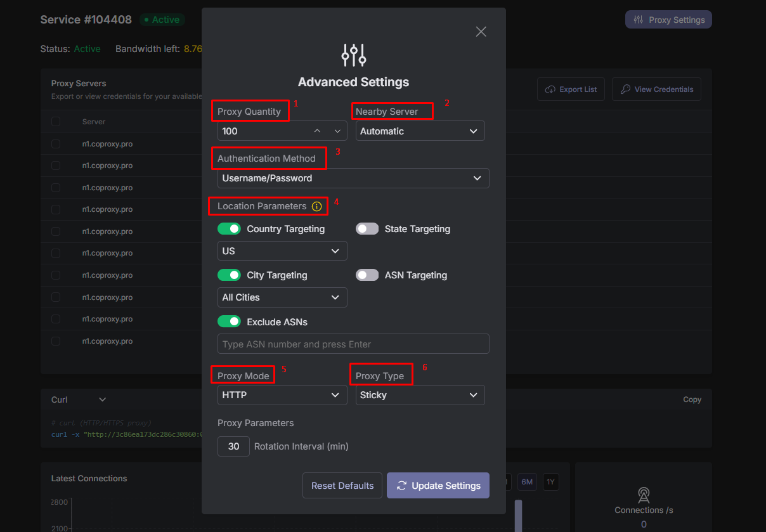Decrease Proxy Quantity with the down arrow

pyautogui.click(x=337, y=131)
